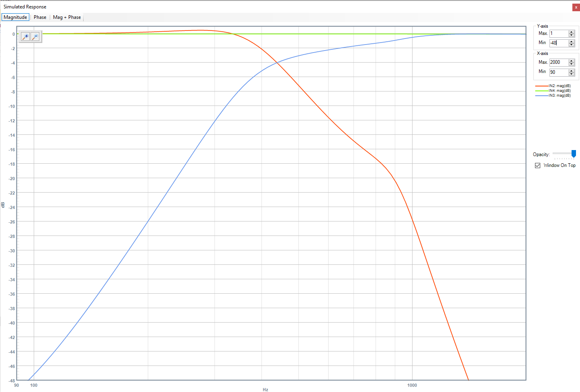Click the Opacity slider handle
The width and height of the screenshot is (580, 392).
click(x=574, y=154)
